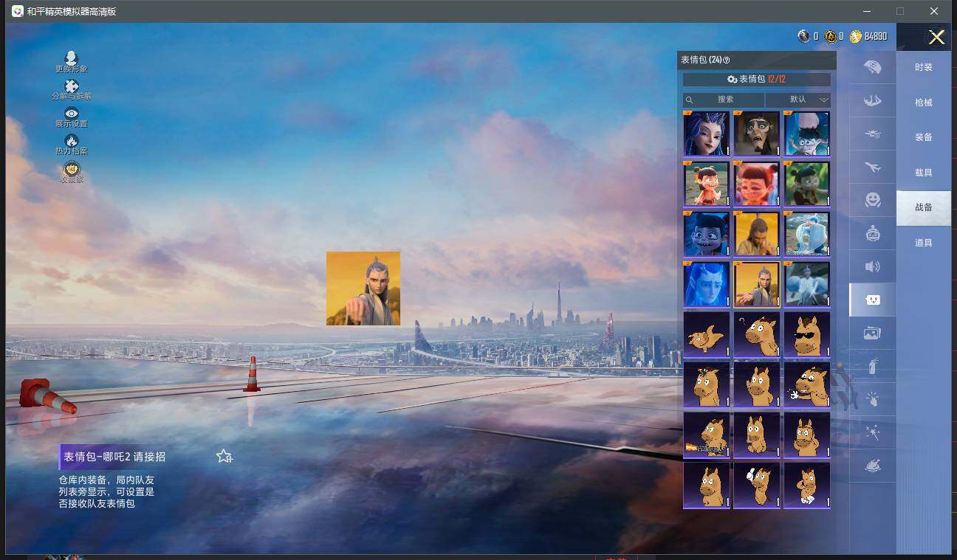This screenshot has width=957, height=560.
Task: Open the 热力档案 flame icon
Action: 71,141
